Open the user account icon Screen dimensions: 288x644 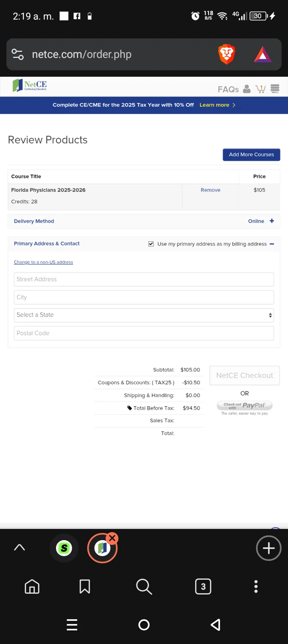pos(247,89)
